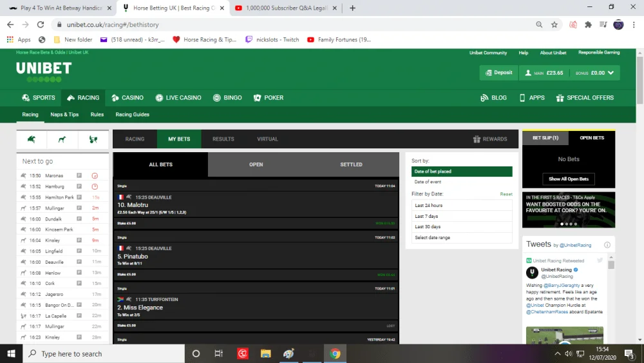The image size is (644, 363).
Task: Open Racing Guides sub-tab
Action: (x=132, y=115)
